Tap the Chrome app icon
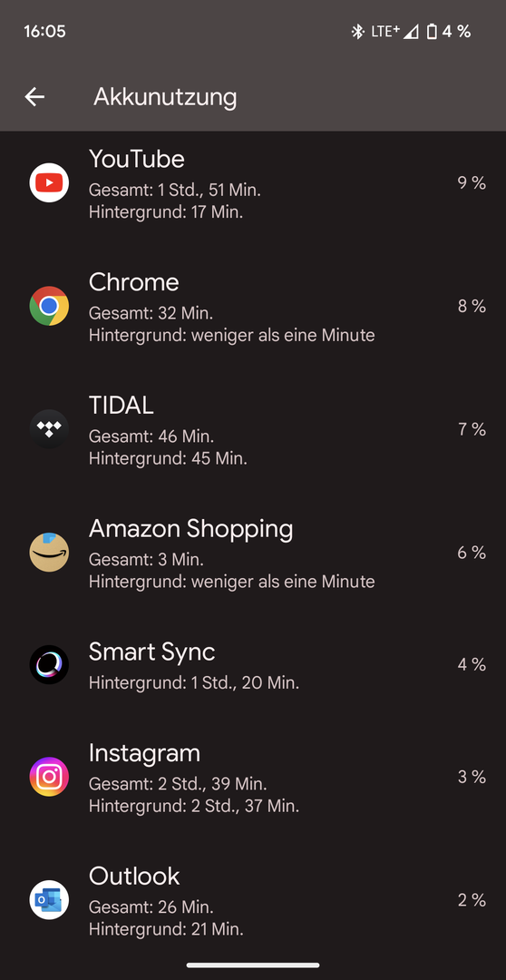This screenshot has height=980, width=506. click(x=49, y=306)
